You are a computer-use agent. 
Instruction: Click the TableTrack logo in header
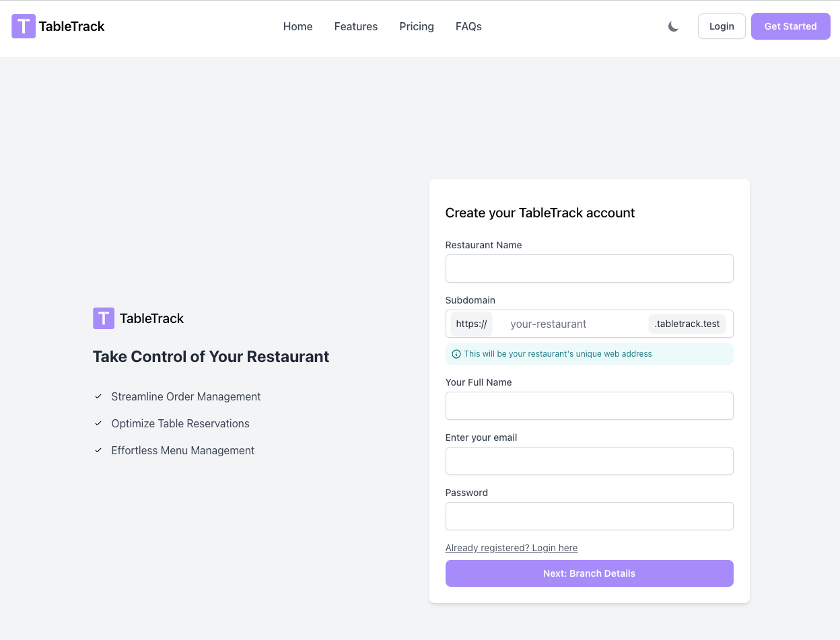tap(59, 26)
